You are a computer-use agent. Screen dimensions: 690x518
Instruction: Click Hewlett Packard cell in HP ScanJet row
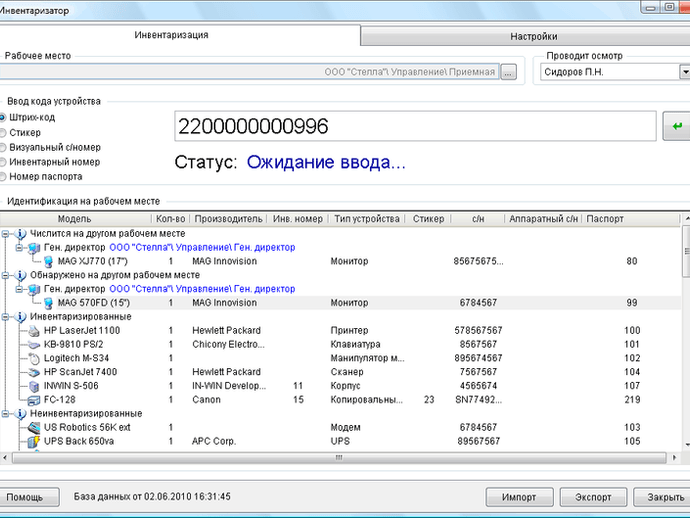tap(226, 372)
